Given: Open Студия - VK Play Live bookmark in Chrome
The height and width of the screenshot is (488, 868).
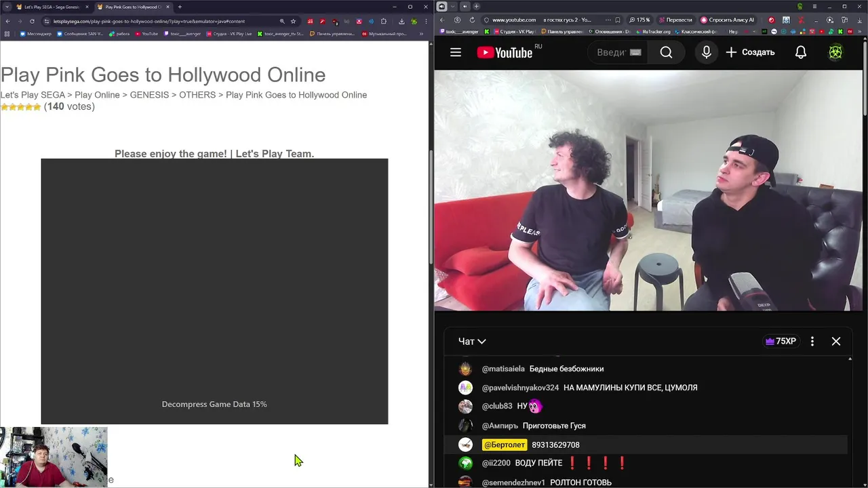Looking at the screenshot, I should click(229, 34).
